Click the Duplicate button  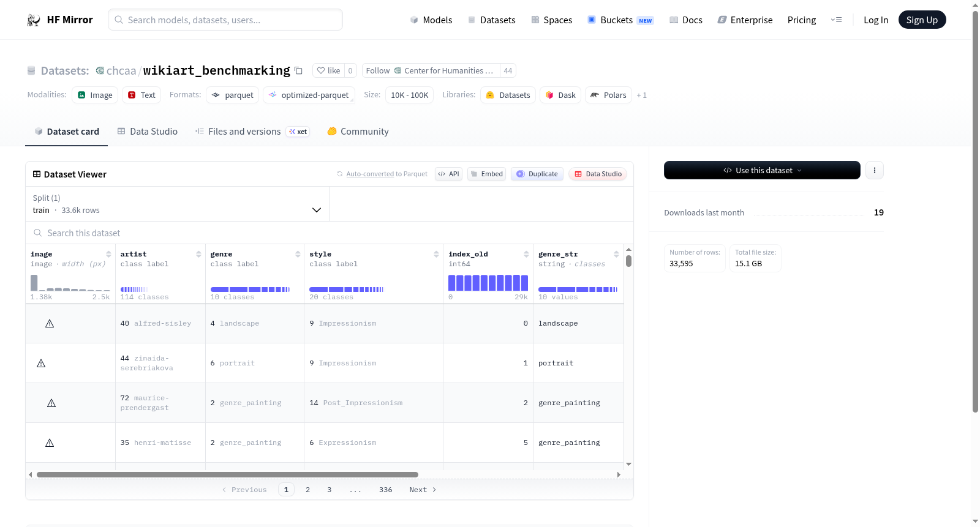[537, 174]
